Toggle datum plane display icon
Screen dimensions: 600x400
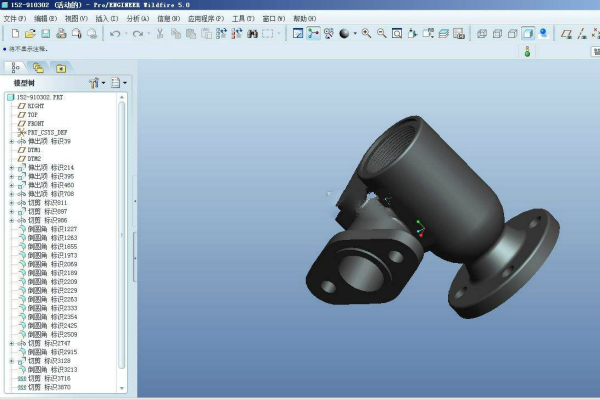click(566, 34)
